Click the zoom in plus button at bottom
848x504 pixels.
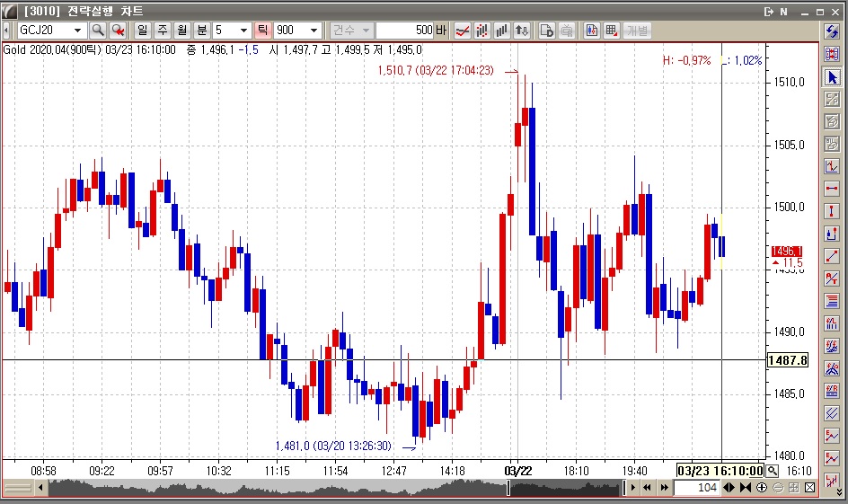[763, 488]
